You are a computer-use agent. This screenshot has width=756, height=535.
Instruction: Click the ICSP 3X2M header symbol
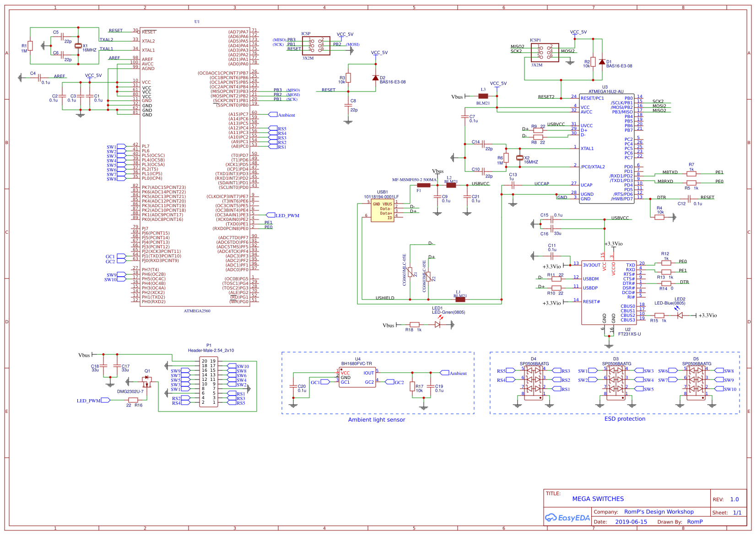317,46
